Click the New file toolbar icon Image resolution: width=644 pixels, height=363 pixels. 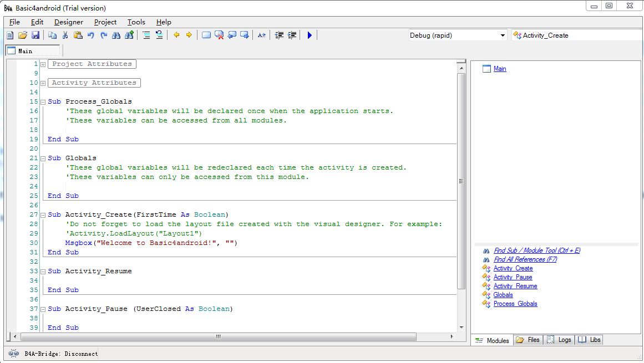coord(10,35)
